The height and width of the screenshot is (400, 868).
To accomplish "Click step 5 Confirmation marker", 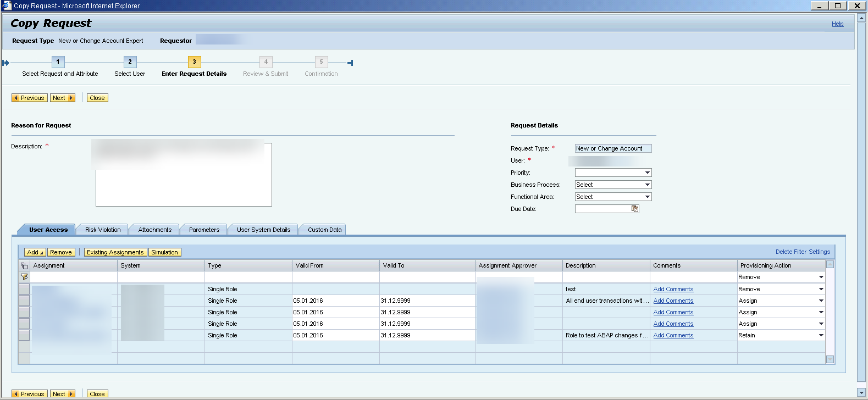I will pyautogui.click(x=322, y=62).
